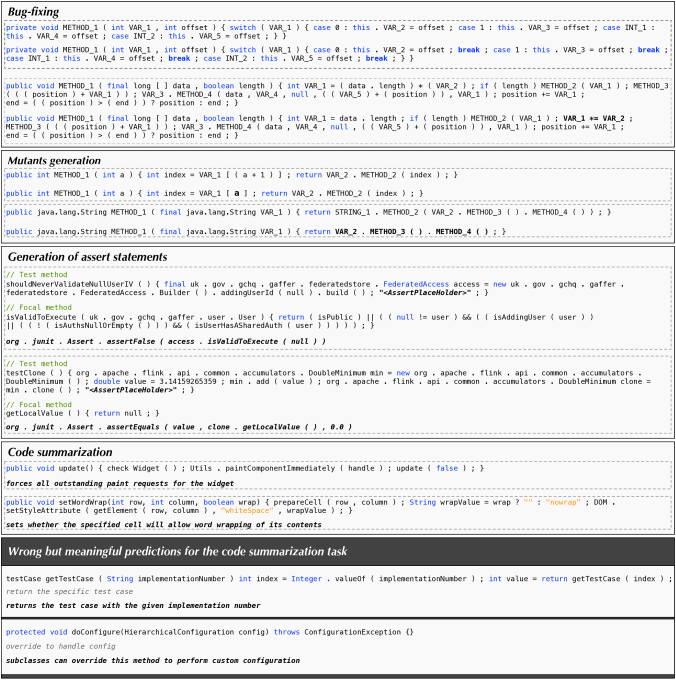The height and width of the screenshot is (680, 676).
Task: Click the first // Test method comment
Action: click(x=36, y=275)
